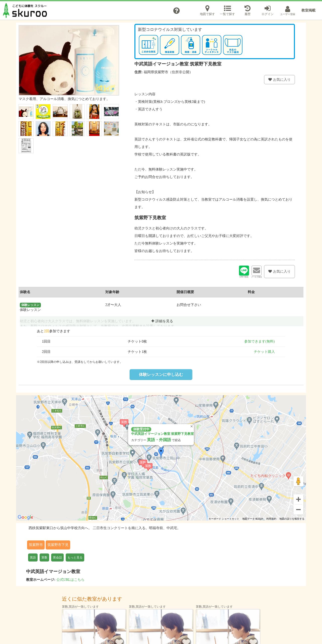Screen dimensions: 322x644
Task: Click the ソーシャルディスタンス icon
Action: (x=212, y=45)
